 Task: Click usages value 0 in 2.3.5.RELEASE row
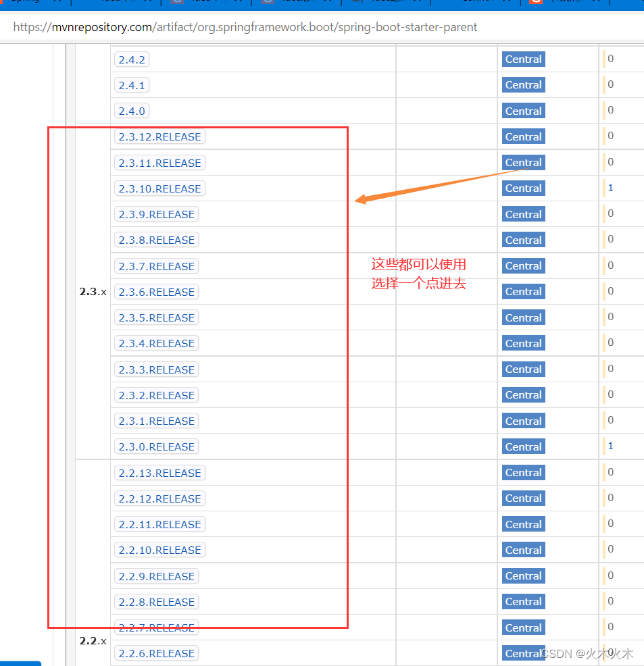[x=610, y=316]
